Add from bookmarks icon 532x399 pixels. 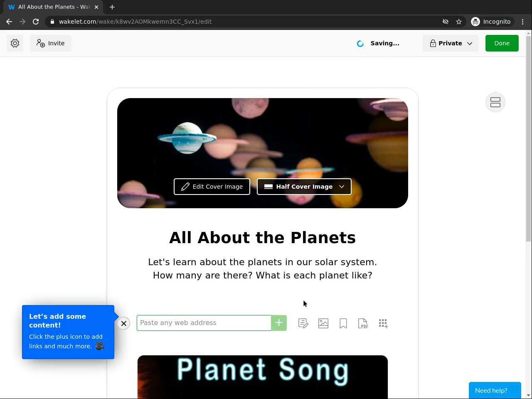point(343,323)
